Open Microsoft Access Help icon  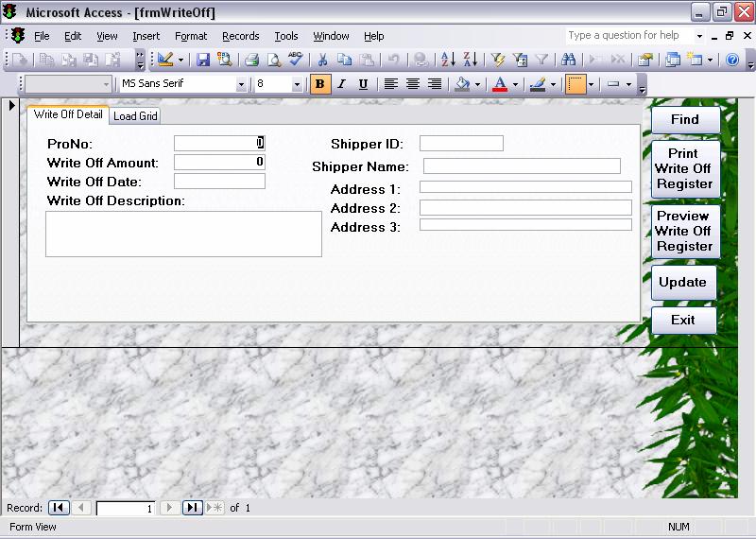point(731,60)
